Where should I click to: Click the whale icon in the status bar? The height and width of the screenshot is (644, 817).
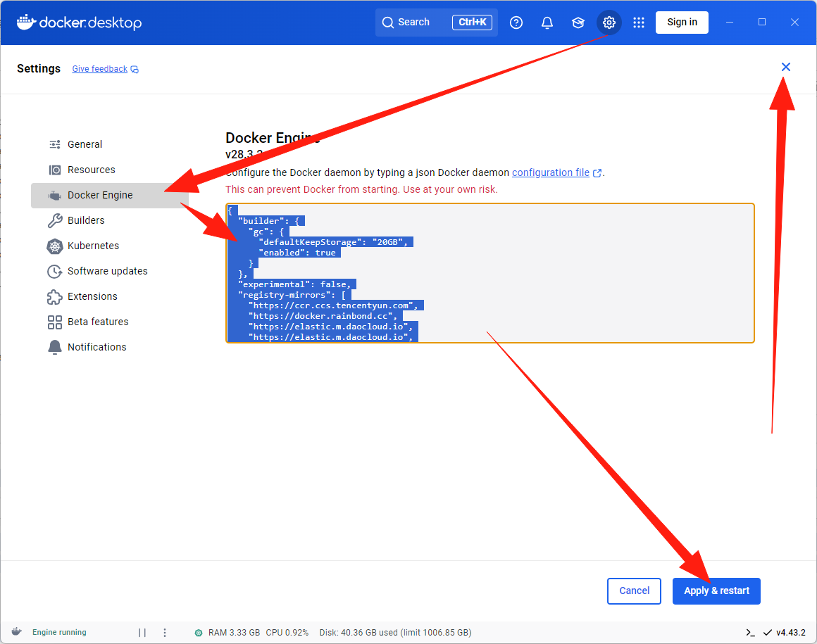tap(17, 632)
